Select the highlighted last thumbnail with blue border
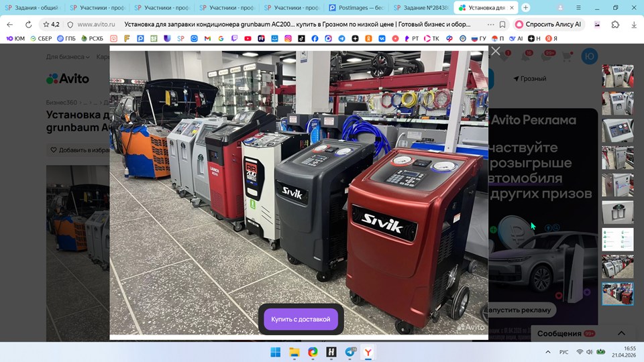This screenshot has width=644, height=362. click(617, 294)
